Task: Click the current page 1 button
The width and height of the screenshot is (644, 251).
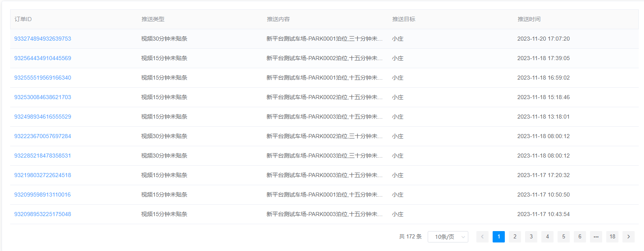Action: tap(498, 237)
